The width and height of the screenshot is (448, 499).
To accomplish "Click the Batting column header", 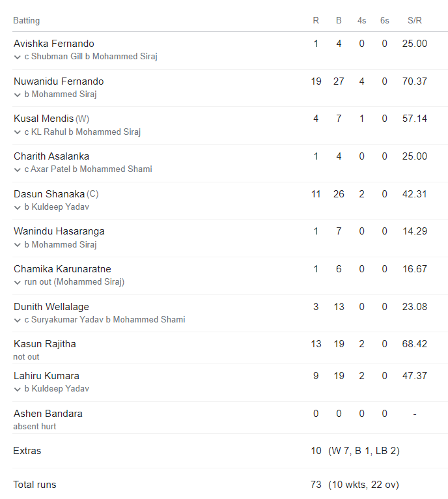I will [26, 20].
